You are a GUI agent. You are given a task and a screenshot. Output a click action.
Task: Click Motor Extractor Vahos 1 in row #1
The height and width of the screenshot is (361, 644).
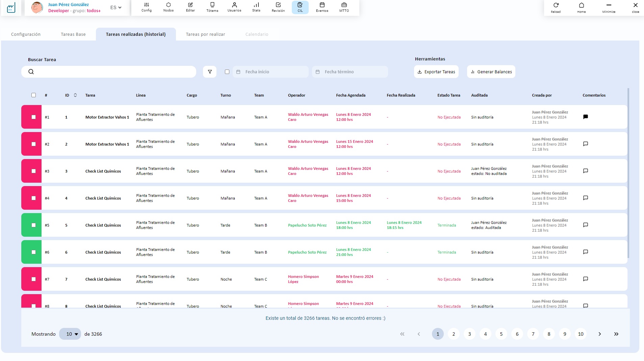click(107, 117)
